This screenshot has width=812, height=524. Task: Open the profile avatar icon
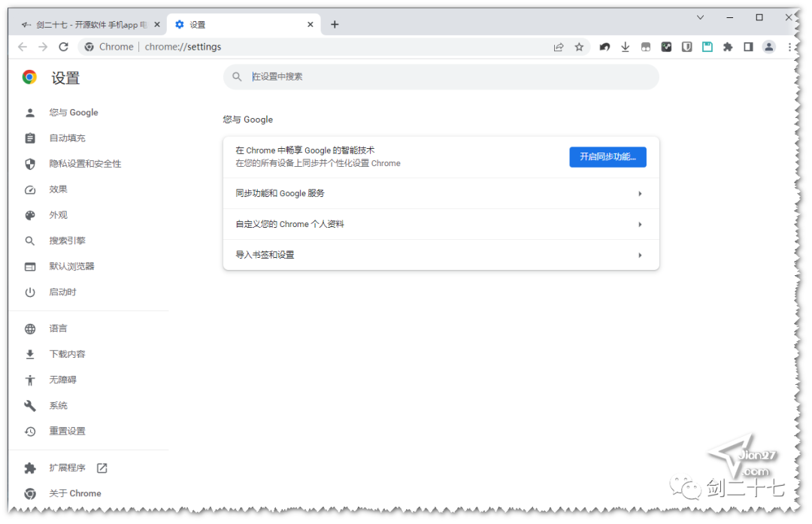[x=769, y=47]
